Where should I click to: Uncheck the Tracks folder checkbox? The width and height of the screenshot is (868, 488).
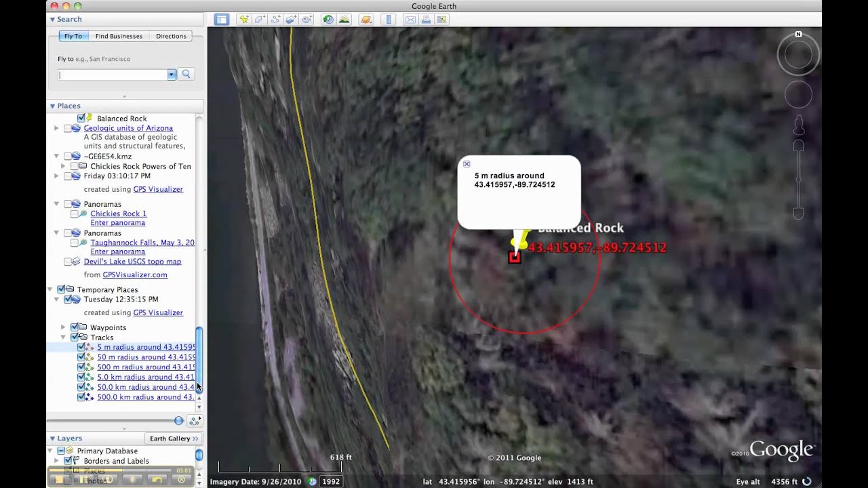[75, 338]
